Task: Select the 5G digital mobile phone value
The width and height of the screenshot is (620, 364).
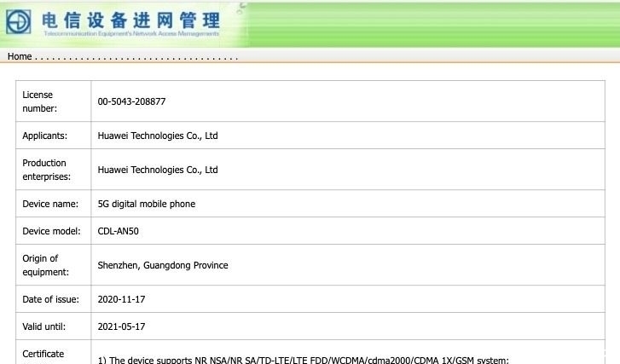Action: [147, 204]
